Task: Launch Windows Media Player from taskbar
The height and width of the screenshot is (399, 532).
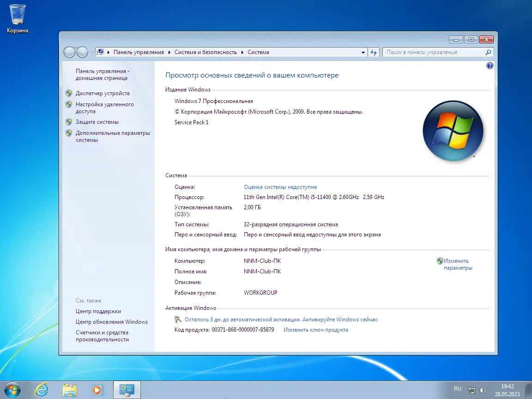Action: [x=98, y=390]
